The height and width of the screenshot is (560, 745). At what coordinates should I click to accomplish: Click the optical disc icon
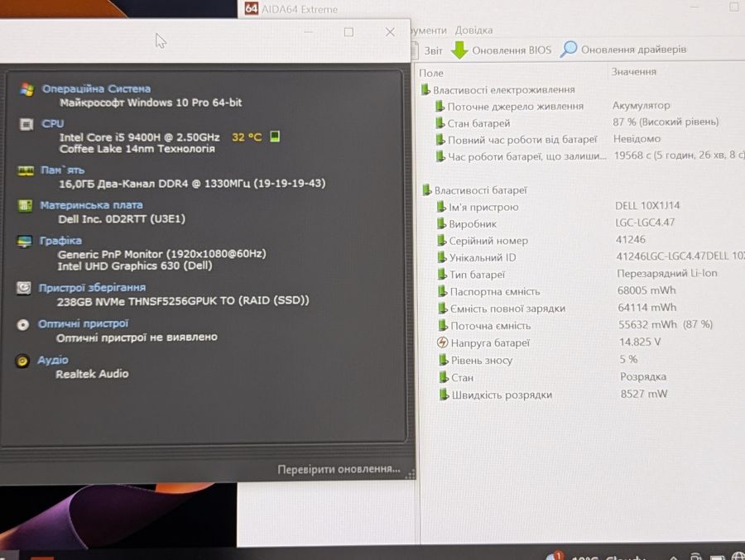[23, 324]
